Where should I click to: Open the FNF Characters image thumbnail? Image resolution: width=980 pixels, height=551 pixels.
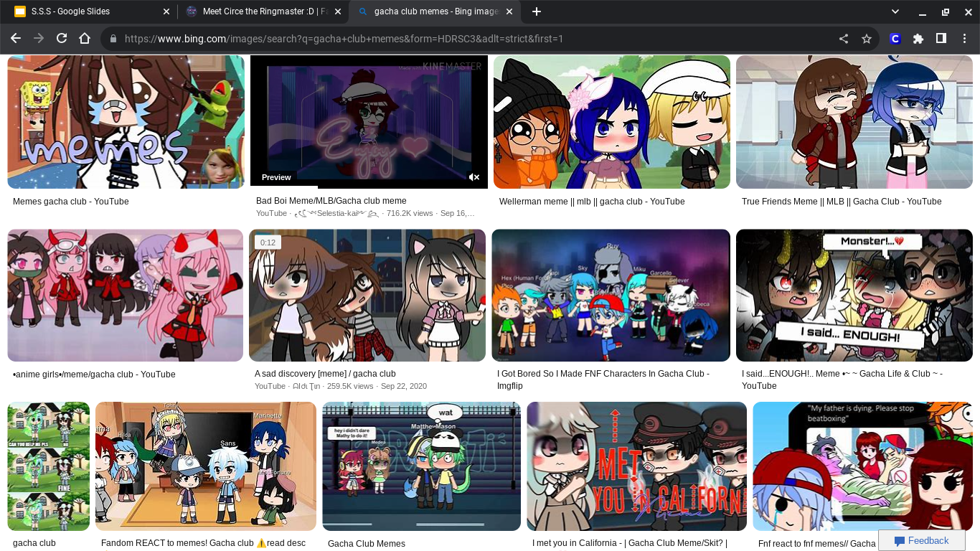tap(611, 295)
